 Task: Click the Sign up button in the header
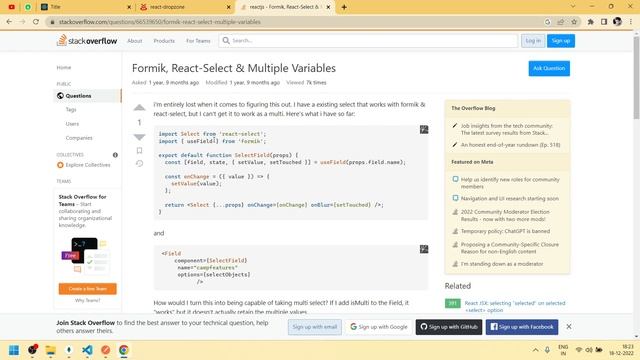tap(561, 41)
